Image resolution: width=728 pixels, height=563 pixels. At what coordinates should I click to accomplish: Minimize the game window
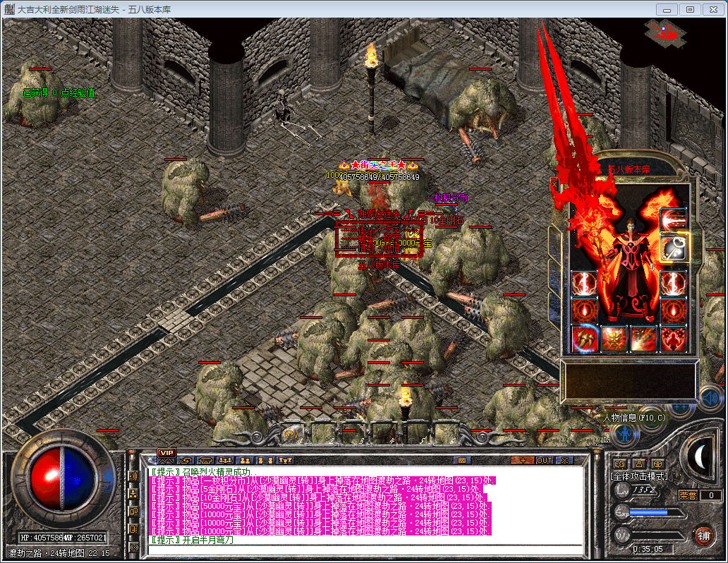667,9
